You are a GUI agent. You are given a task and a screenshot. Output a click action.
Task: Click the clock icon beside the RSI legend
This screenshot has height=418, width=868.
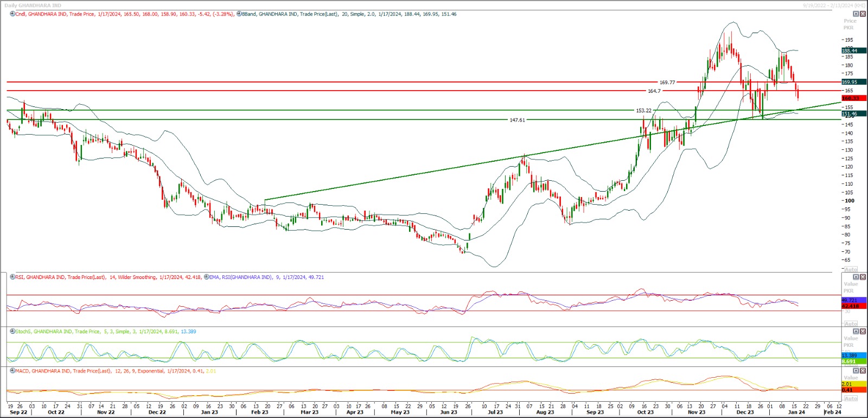tap(12, 277)
